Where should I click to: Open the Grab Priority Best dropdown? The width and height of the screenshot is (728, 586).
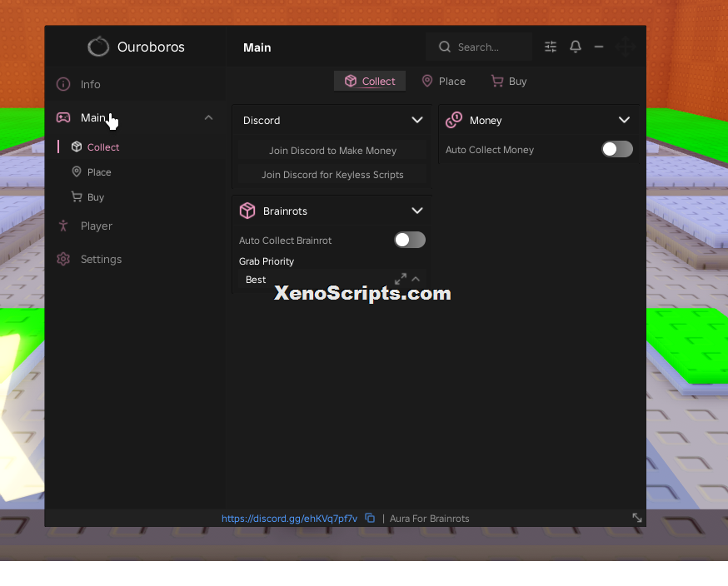pos(332,280)
